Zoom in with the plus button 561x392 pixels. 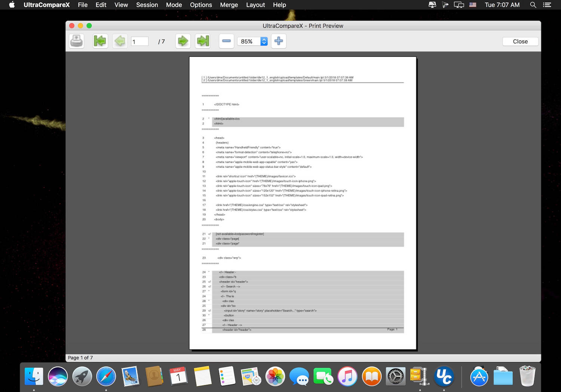pyautogui.click(x=279, y=41)
